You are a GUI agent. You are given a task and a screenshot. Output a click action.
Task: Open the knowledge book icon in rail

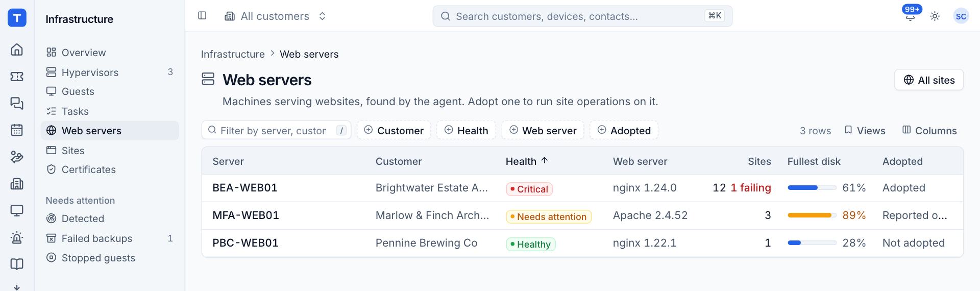17,264
